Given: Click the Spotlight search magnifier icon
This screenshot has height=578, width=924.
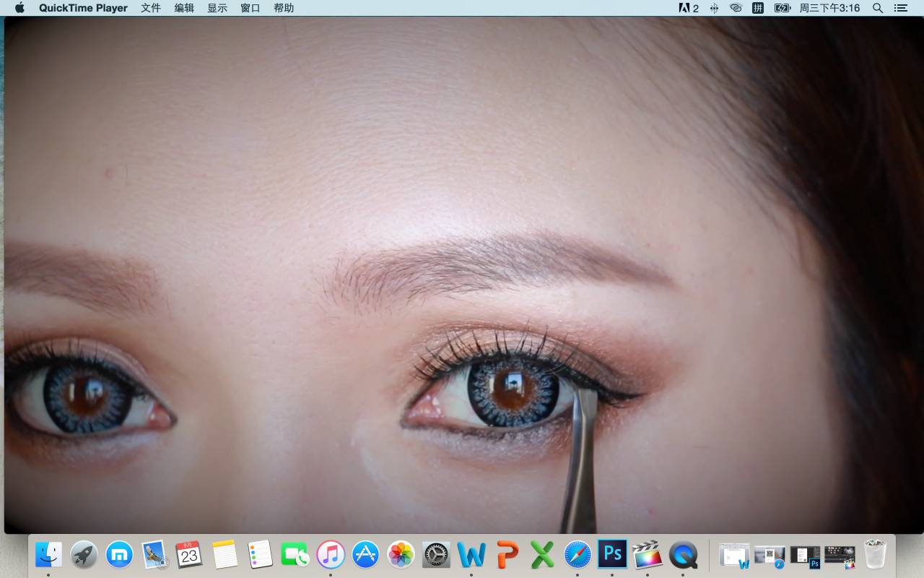Looking at the screenshot, I should click(x=878, y=8).
